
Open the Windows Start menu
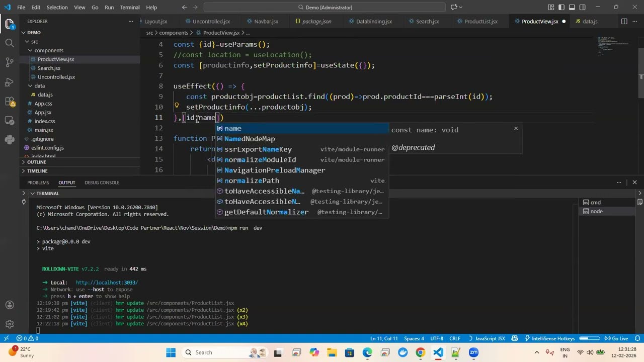point(171,352)
